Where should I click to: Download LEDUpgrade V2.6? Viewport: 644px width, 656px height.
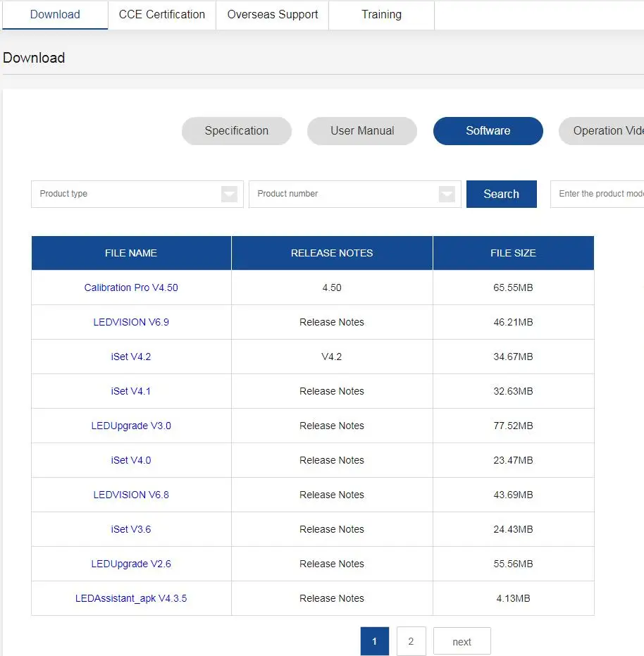131,564
